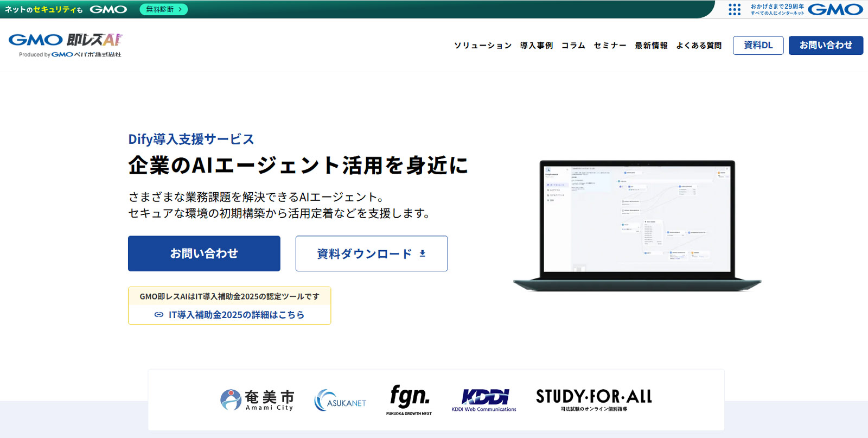The image size is (868, 438).
Task: Open the ソリューション menu
Action: [483, 46]
